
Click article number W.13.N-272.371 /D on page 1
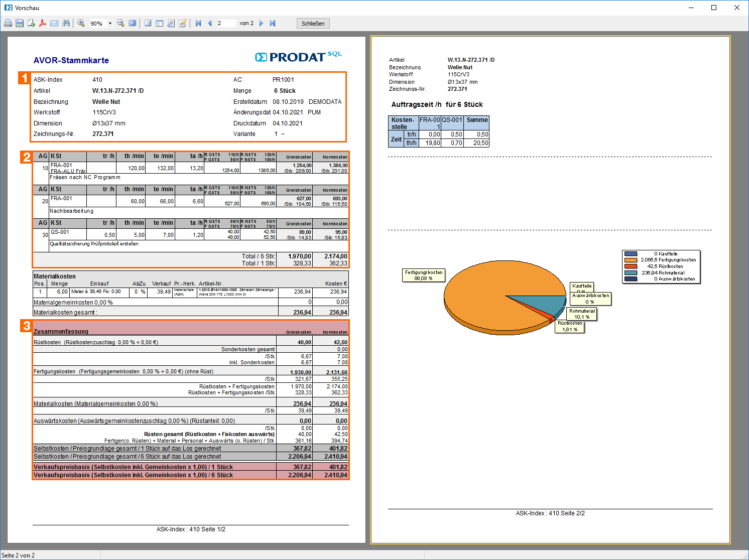tap(118, 91)
